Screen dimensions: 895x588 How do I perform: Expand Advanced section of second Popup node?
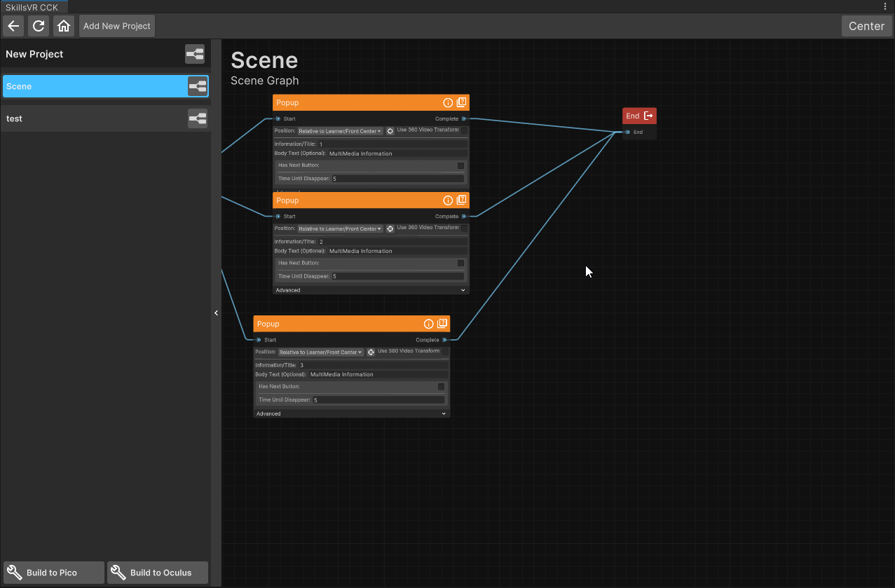pos(371,290)
